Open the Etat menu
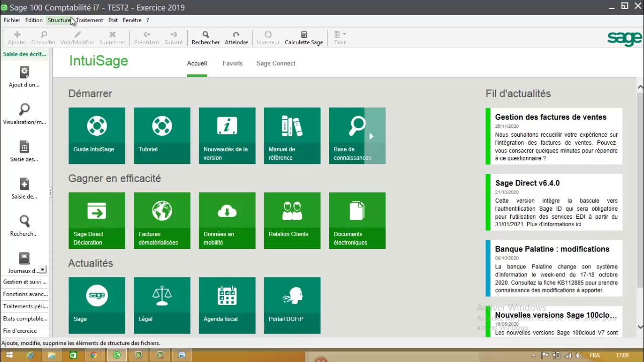This screenshot has height=362, width=644. tap(113, 20)
